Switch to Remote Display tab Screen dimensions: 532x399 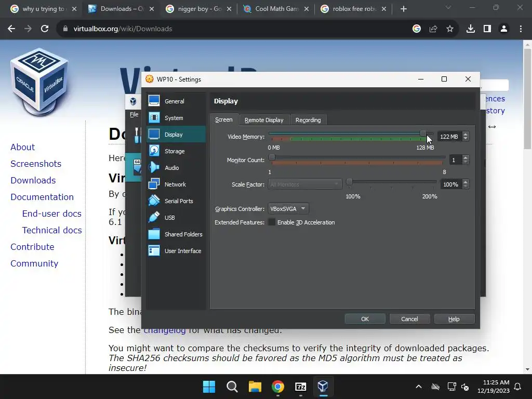pyautogui.click(x=264, y=120)
